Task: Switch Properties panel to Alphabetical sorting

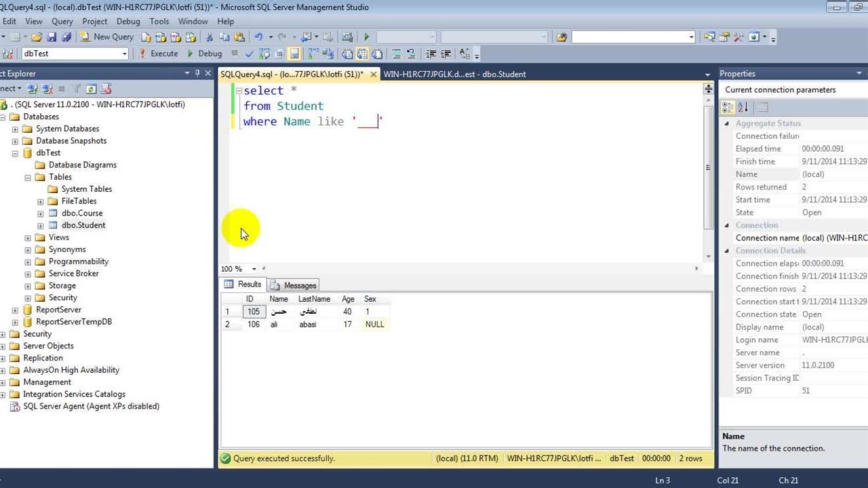Action: (x=743, y=107)
